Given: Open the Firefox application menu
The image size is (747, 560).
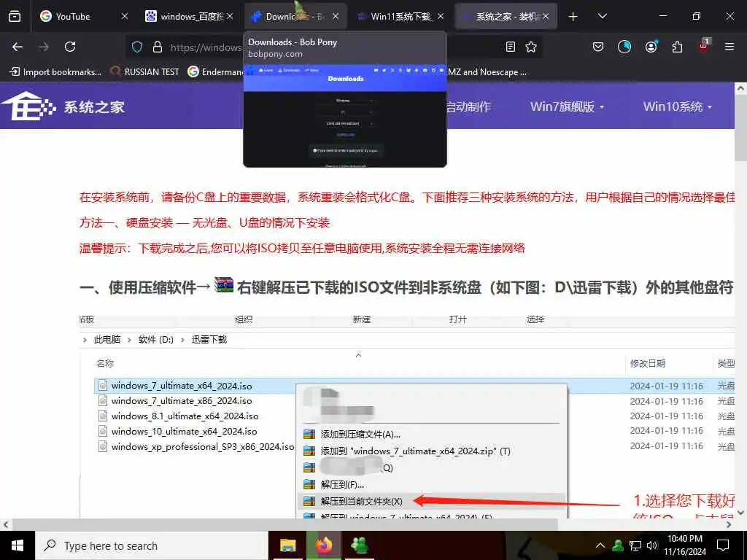Looking at the screenshot, I should [729, 47].
